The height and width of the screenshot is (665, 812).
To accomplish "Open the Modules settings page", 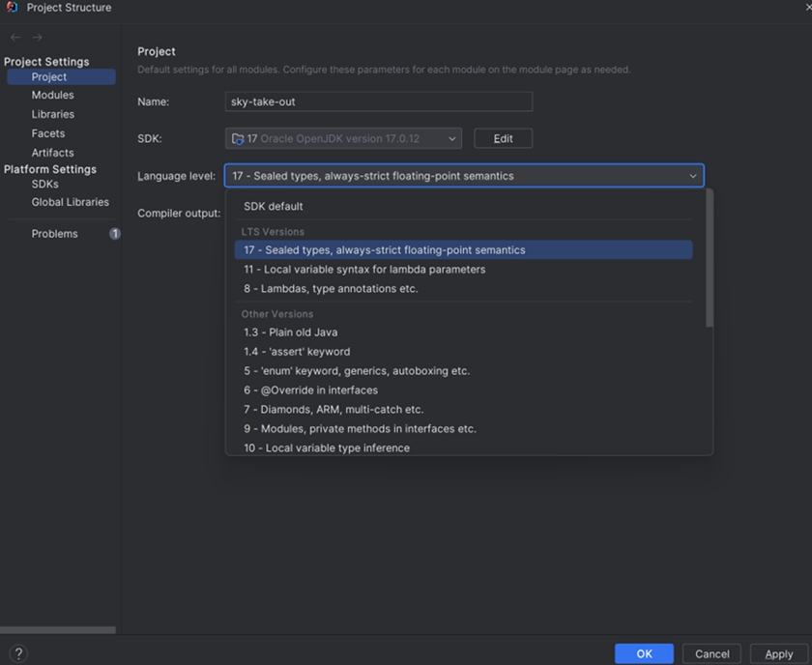I will pyautogui.click(x=53, y=96).
